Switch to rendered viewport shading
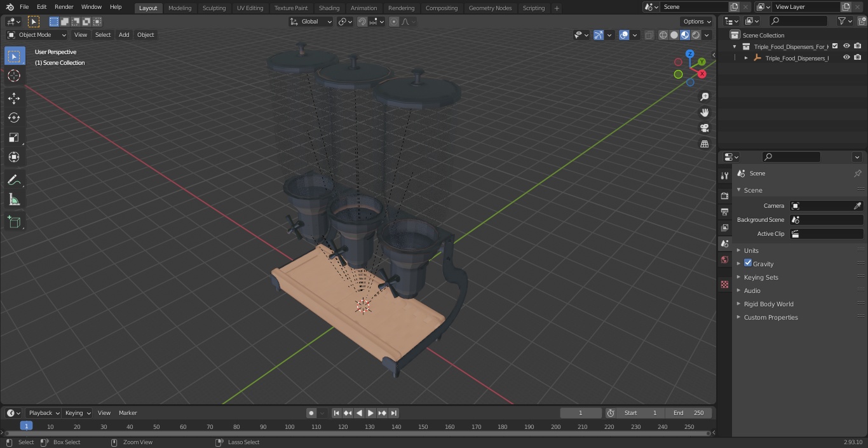Image resolution: width=868 pixels, height=448 pixels. click(696, 35)
